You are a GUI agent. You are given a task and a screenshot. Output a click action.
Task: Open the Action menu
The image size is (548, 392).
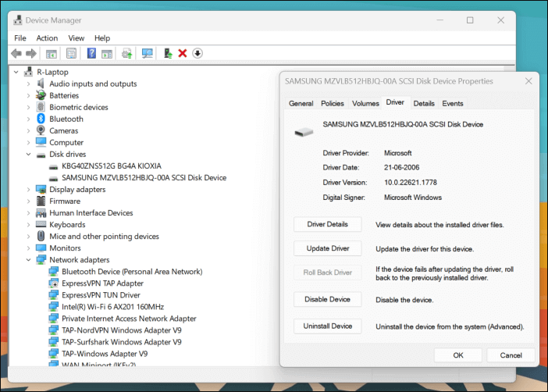click(47, 37)
